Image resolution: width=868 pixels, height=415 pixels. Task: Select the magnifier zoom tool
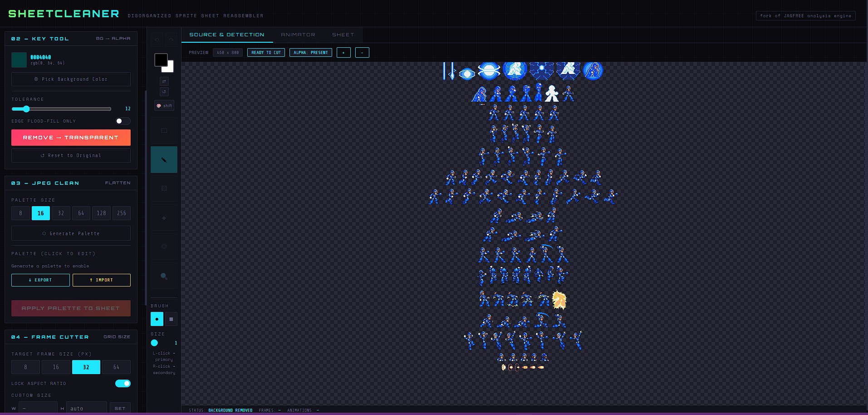pos(164,276)
